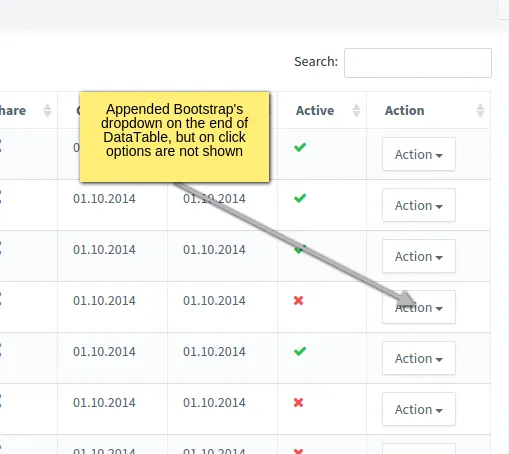
Task: Click sort arrows beside the 'hare' column
Action: tap(47, 111)
